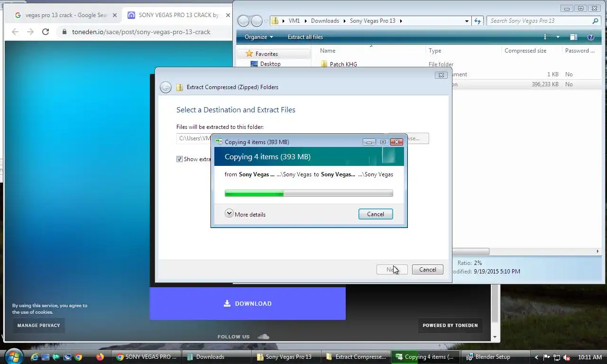Click the scroll right arrow in Explorer

[598, 252]
